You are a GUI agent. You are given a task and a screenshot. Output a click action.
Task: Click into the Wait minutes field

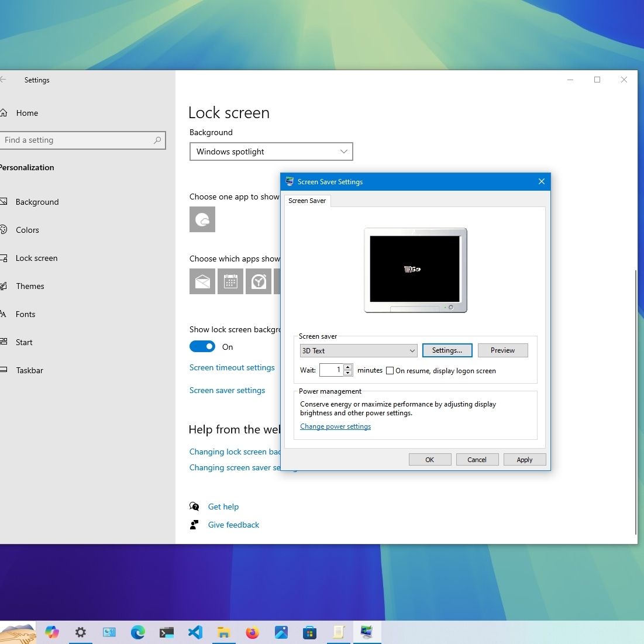click(331, 370)
